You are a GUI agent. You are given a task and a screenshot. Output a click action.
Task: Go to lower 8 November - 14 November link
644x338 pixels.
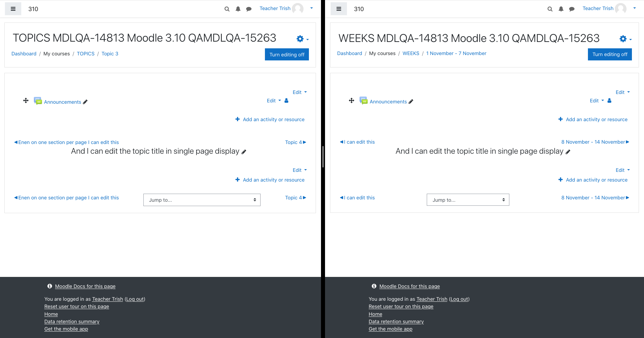point(595,198)
